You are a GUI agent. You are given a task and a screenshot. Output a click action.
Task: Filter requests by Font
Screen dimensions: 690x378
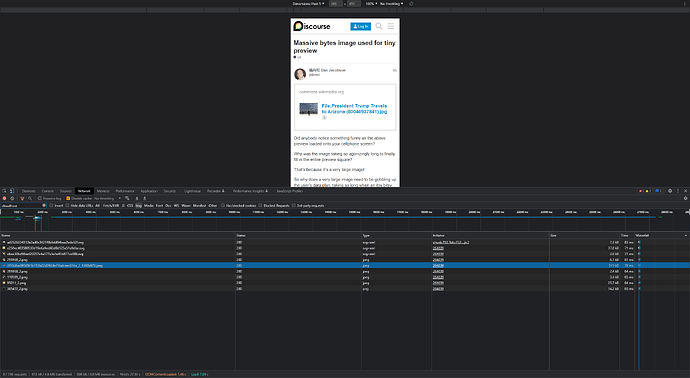pos(159,206)
